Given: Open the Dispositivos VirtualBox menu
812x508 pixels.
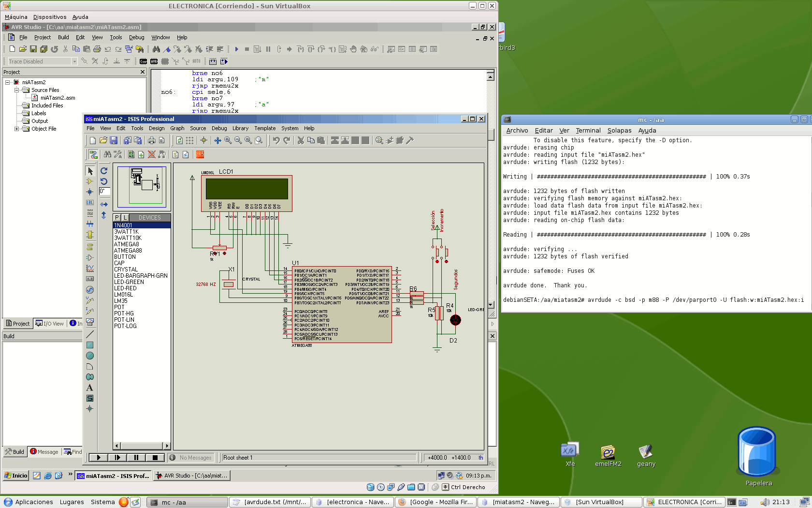Looking at the screenshot, I should click(50, 17).
